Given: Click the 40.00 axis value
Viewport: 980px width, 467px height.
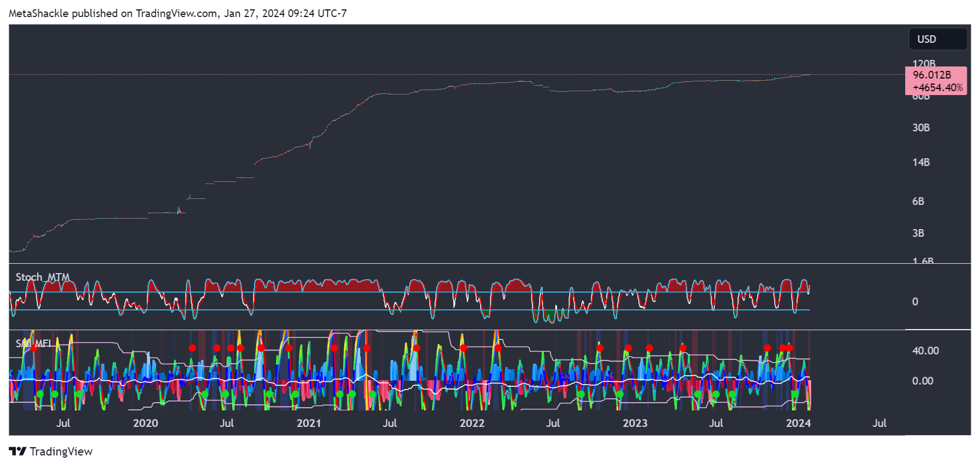Looking at the screenshot, I should [x=926, y=351].
